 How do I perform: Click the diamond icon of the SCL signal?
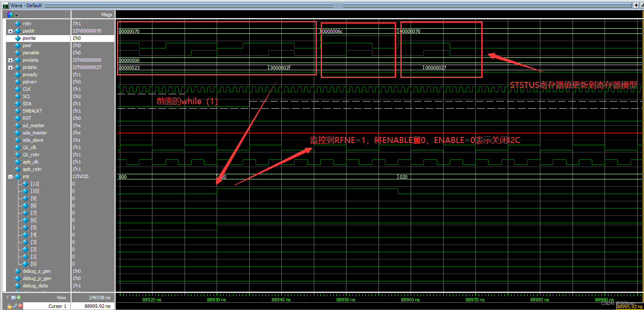[18, 96]
